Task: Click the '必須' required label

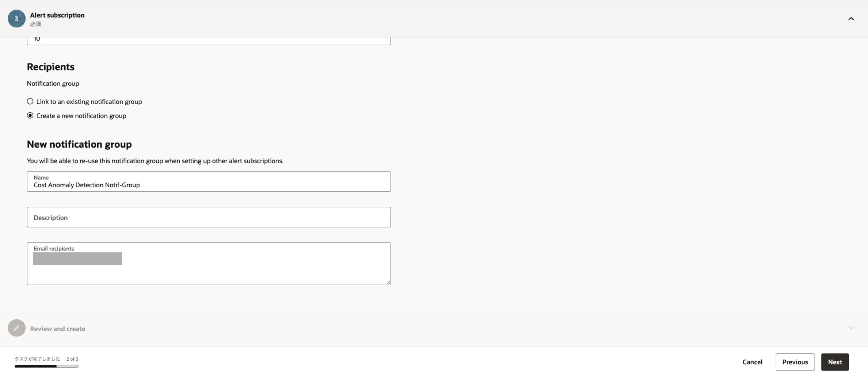Action: tap(35, 24)
